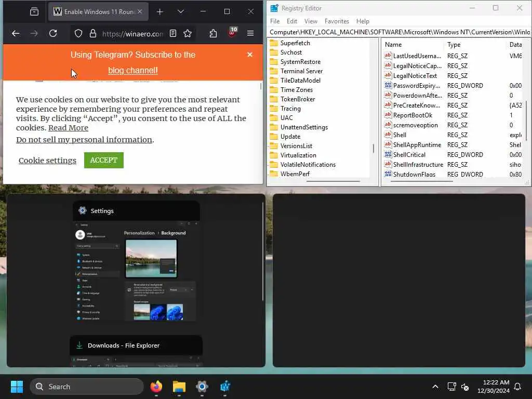Screen dimensions: 532x399
Task: Select the UnattendSettings key
Action: point(304,127)
